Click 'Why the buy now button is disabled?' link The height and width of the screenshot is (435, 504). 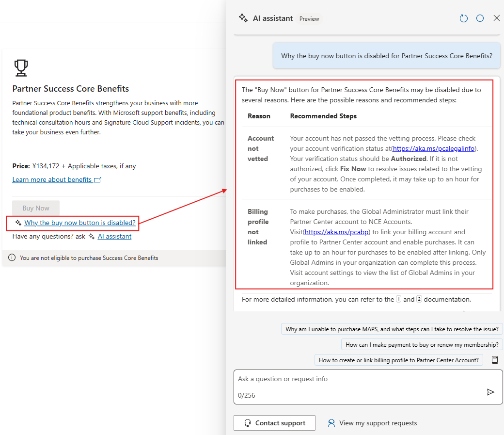[80, 223]
